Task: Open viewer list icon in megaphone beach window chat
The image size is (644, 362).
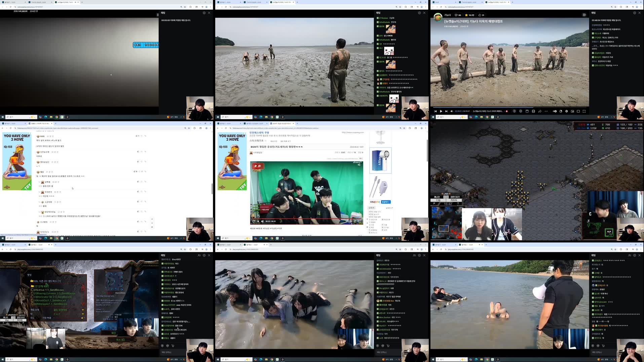Action: pyautogui.click(x=630, y=255)
